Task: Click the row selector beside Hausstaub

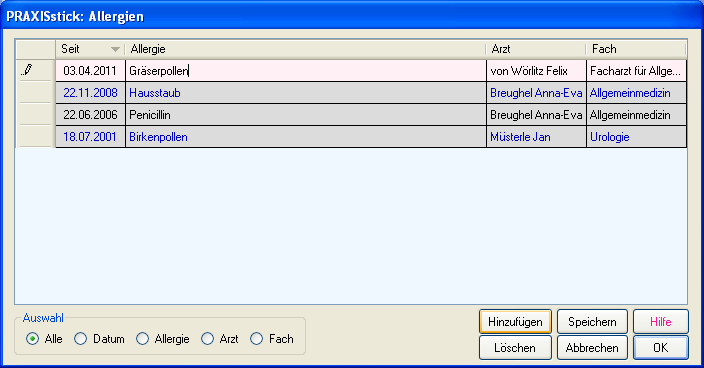Action: (x=35, y=93)
